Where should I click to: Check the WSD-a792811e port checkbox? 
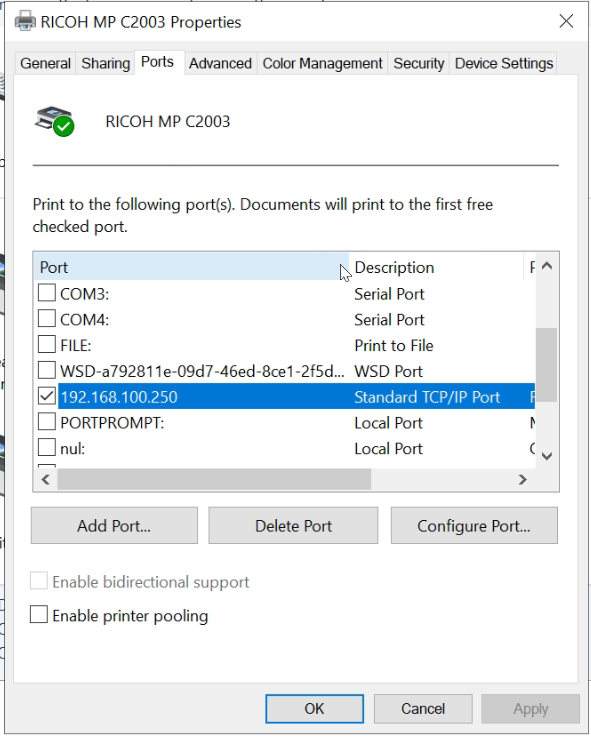(x=47, y=370)
